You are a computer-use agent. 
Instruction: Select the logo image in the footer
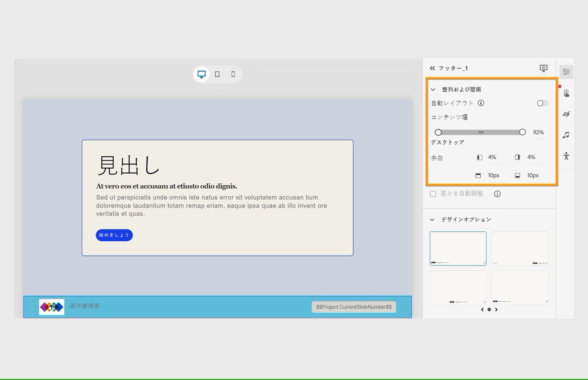tap(51, 307)
